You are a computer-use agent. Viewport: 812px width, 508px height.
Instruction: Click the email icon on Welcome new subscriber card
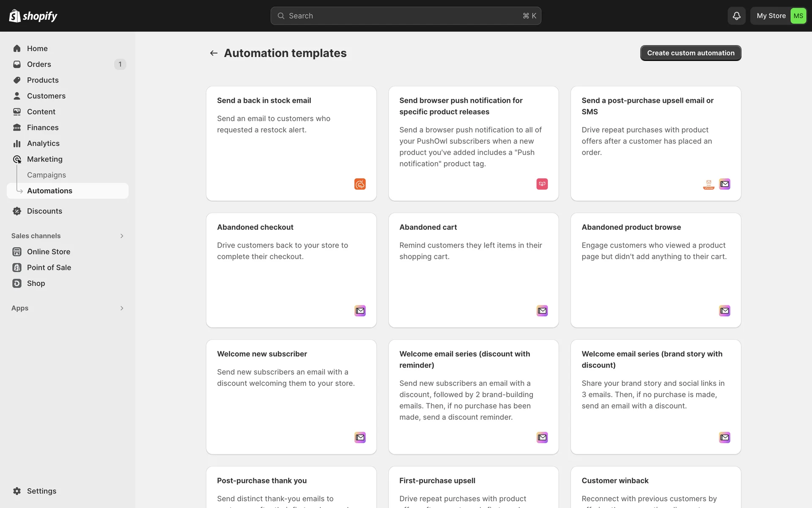[360, 437]
